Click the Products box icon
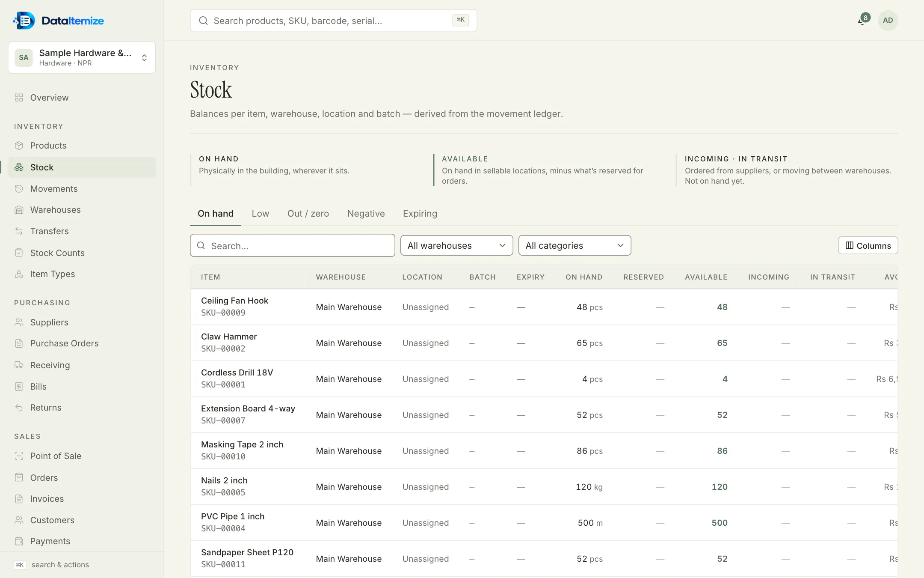924x578 pixels. (x=19, y=146)
